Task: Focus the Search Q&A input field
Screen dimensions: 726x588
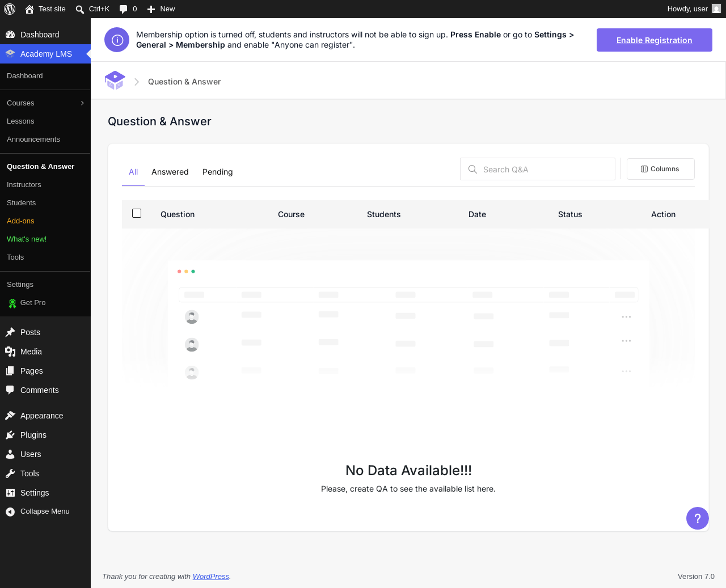Action: click(538, 169)
